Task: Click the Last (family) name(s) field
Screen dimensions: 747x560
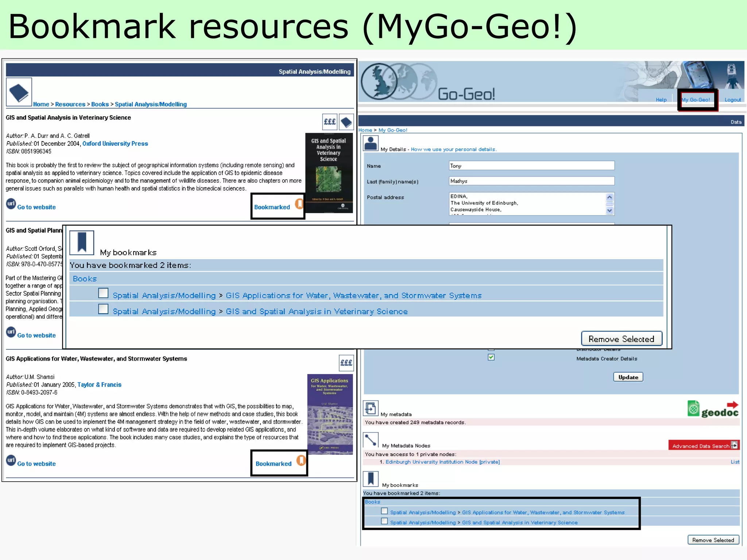Action: pos(531,181)
